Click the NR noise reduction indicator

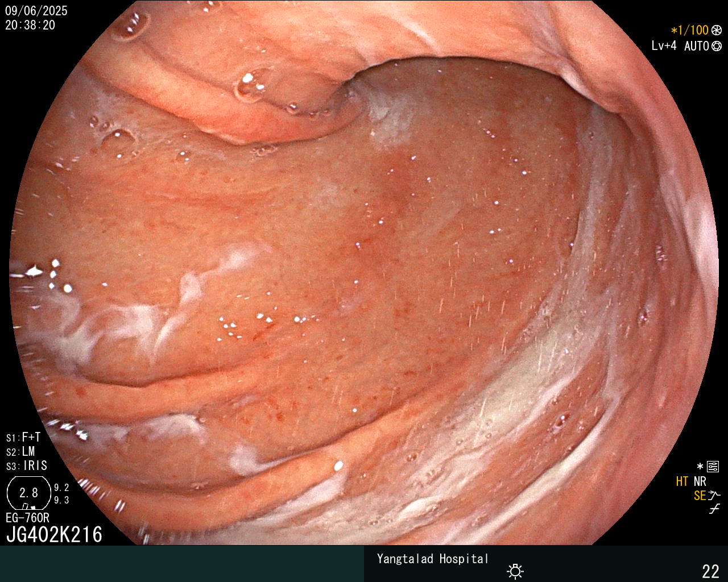pyautogui.click(x=700, y=481)
